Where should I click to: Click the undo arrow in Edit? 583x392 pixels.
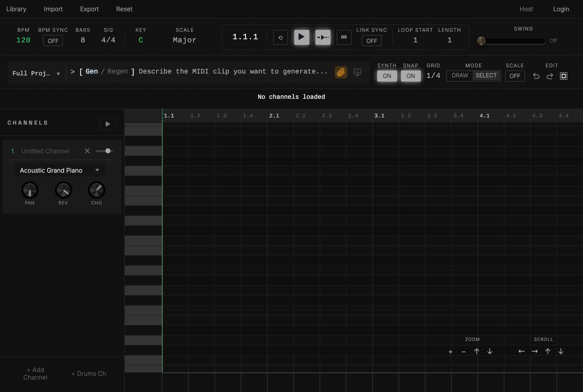point(536,76)
